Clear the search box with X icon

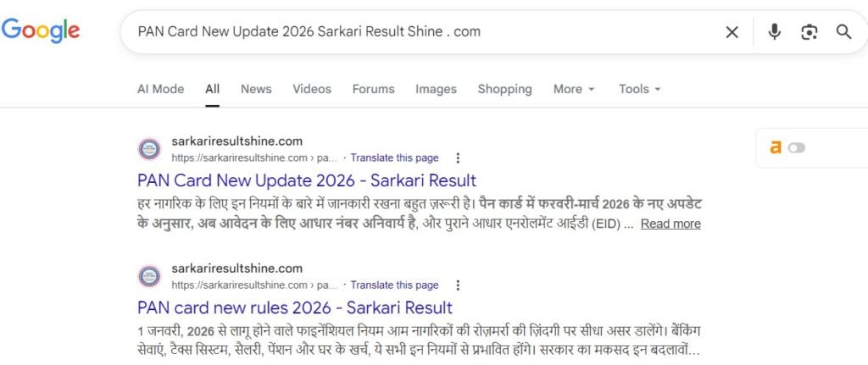(x=732, y=32)
